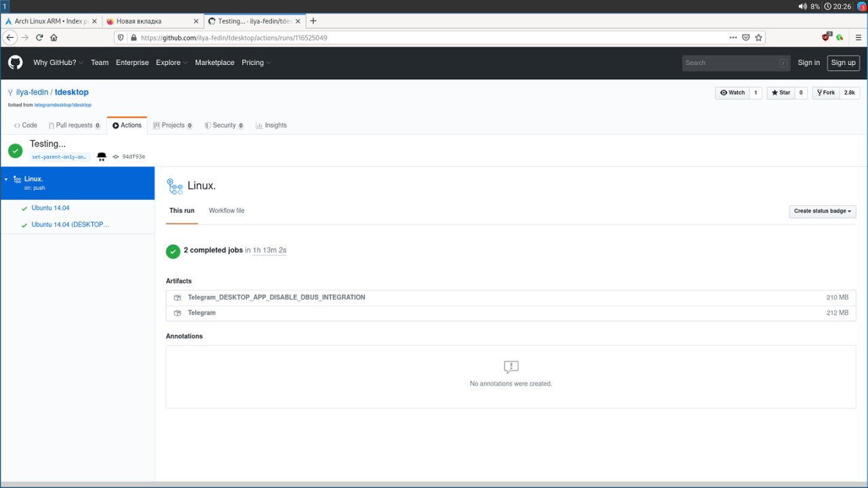Viewport: 868px width, 488px height.
Task: Open the Insights tab
Action: tap(271, 125)
